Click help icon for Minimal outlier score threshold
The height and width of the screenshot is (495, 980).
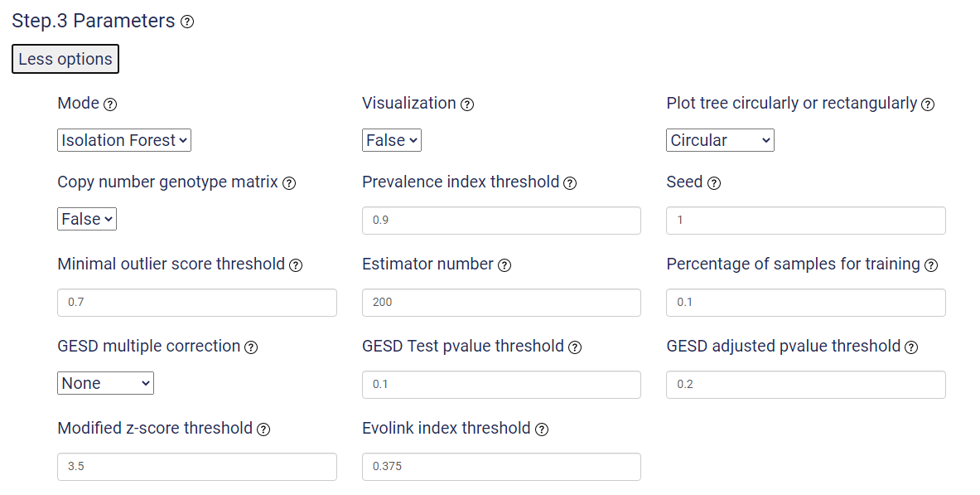tap(296, 265)
